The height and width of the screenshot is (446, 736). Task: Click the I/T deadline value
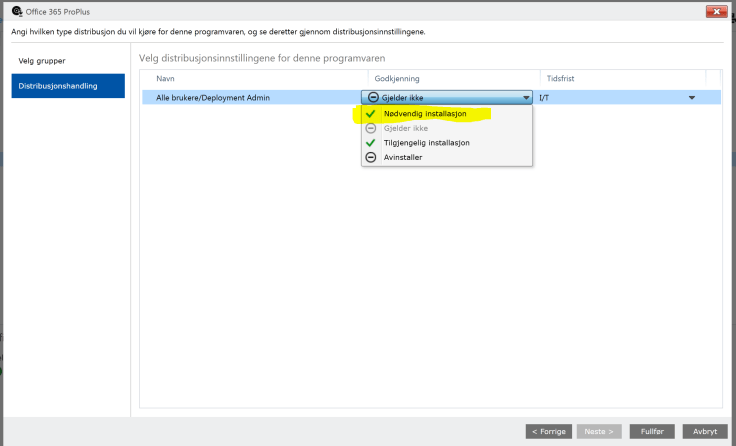point(544,98)
